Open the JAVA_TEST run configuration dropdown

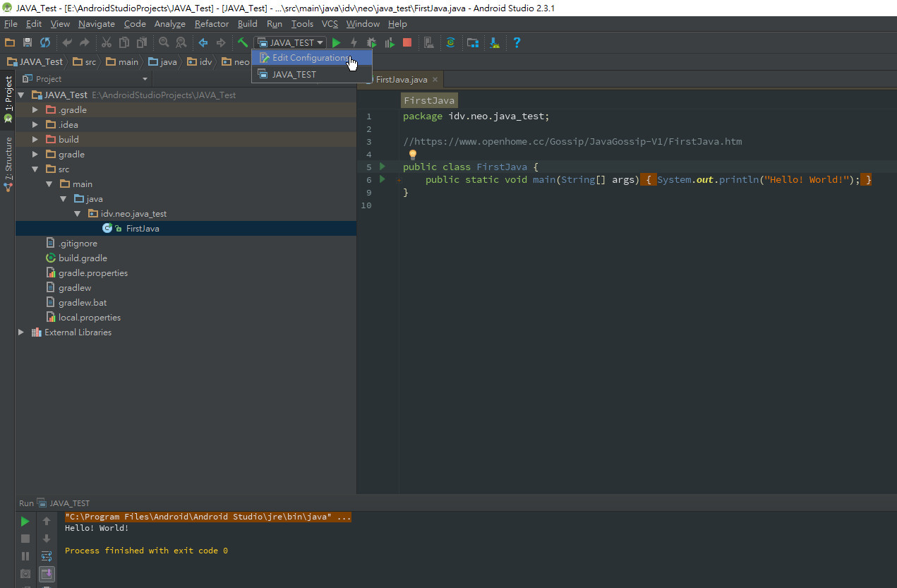coord(290,43)
